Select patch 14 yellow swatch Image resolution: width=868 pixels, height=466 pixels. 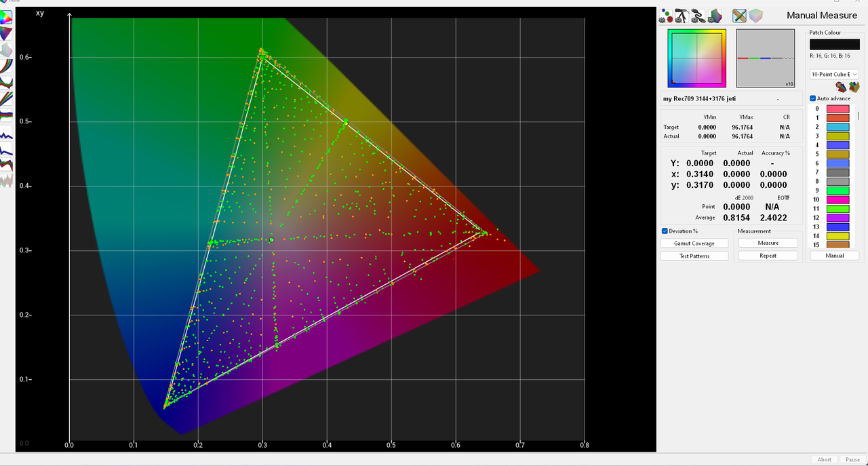click(837, 235)
